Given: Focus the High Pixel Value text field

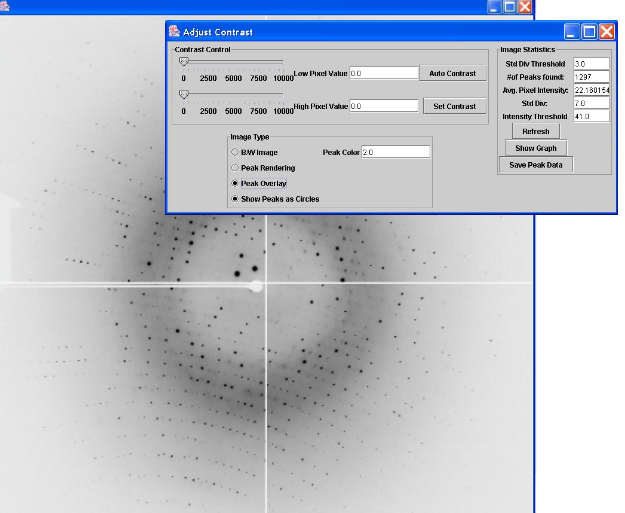Looking at the screenshot, I should 383,105.
